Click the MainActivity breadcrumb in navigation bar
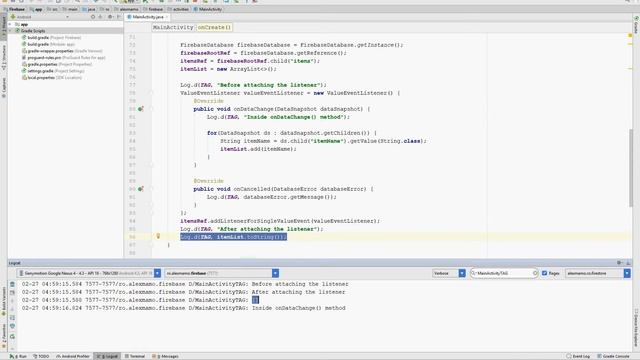 tap(208, 9)
